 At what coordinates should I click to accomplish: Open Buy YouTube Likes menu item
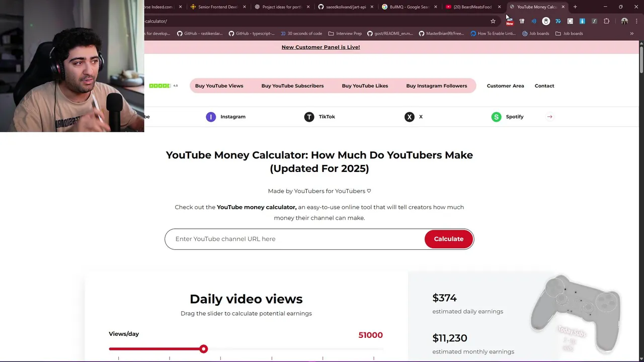click(365, 86)
